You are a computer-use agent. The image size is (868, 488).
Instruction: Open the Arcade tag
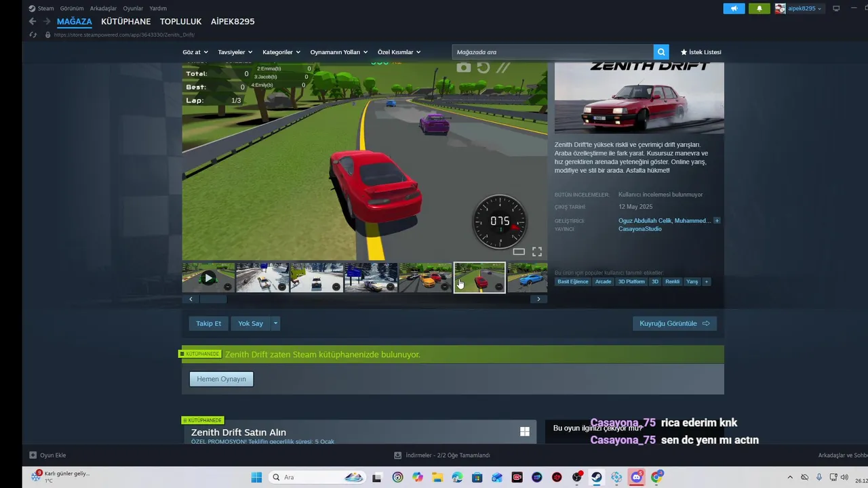(603, 282)
